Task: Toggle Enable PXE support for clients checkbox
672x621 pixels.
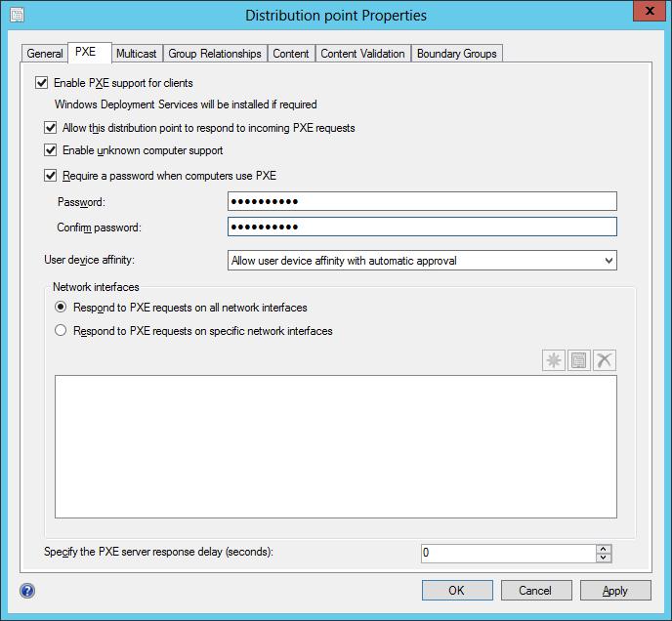Action: pos(42,83)
